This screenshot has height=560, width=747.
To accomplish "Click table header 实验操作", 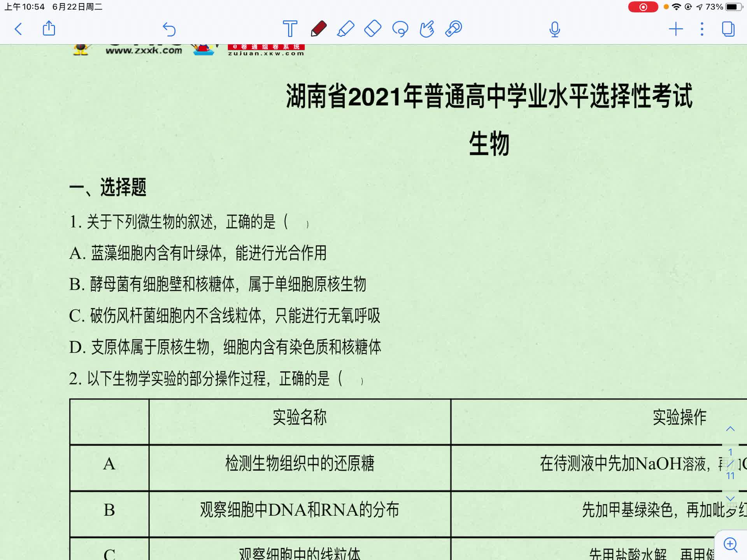I will coord(679,417).
